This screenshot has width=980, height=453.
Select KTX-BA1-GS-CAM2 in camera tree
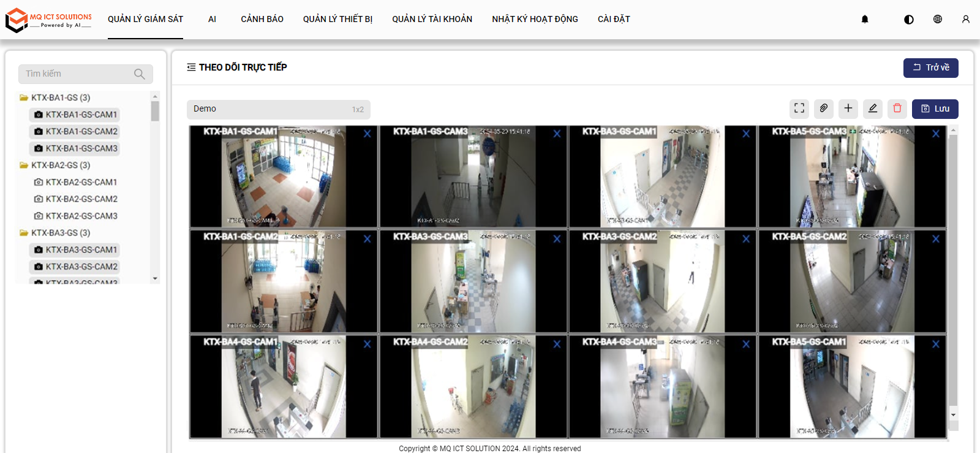pyautogui.click(x=75, y=131)
